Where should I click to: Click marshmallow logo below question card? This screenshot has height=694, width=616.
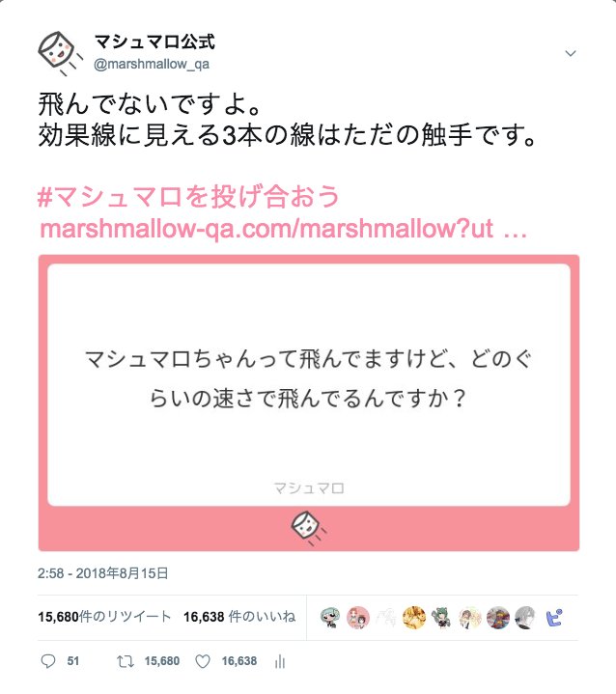tap(309, 528)
